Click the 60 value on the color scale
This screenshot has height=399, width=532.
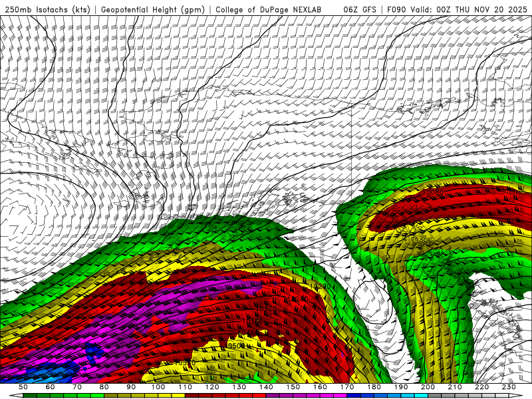click(x=50, y=387)
